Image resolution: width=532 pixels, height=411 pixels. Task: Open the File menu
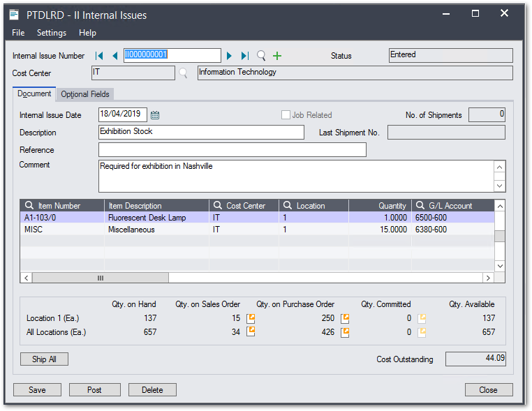click(18, 33)
